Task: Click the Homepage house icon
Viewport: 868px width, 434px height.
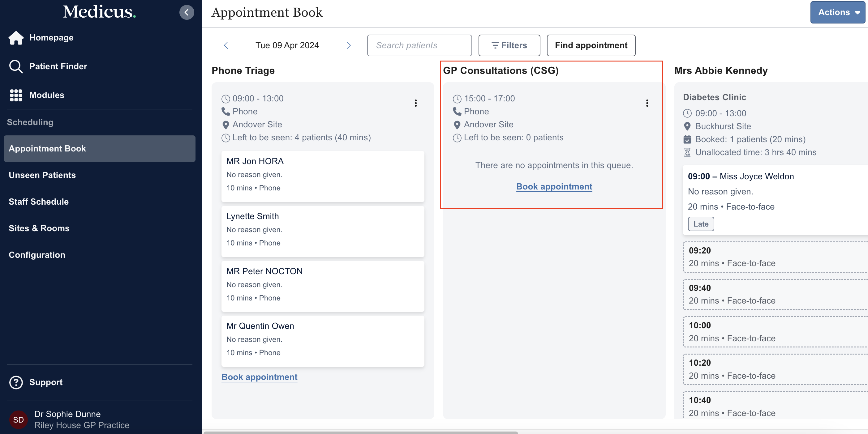Action: pyautogui.click(x=16, y=38)
